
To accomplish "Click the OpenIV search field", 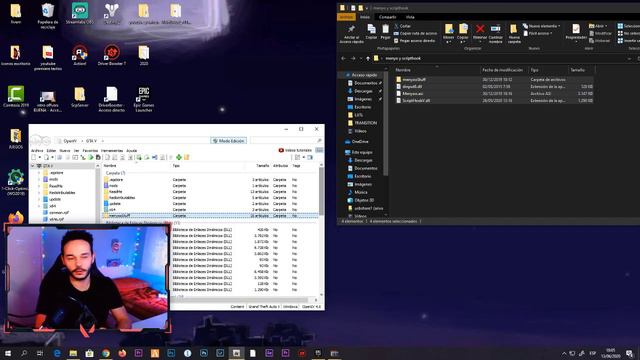I will [286, 141].
